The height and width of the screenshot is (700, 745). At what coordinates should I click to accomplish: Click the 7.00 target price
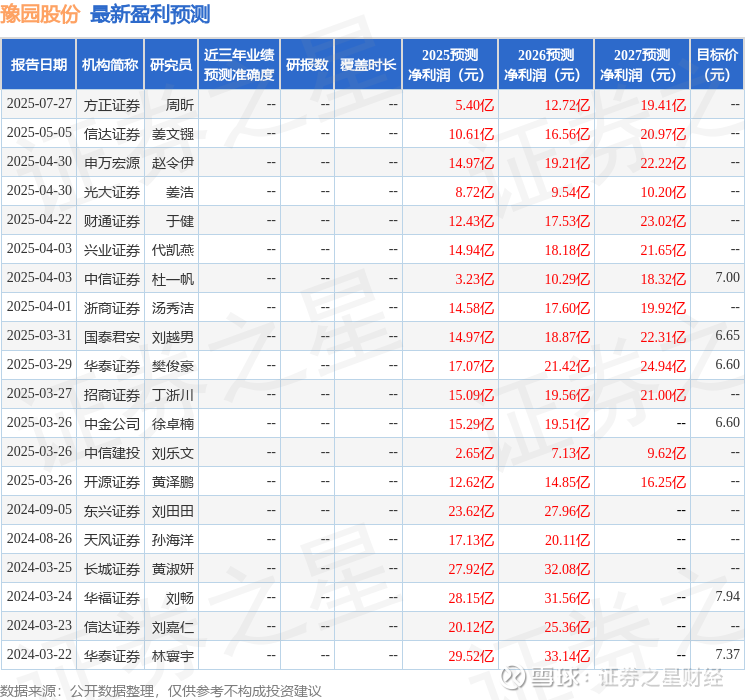pos(727,278)
